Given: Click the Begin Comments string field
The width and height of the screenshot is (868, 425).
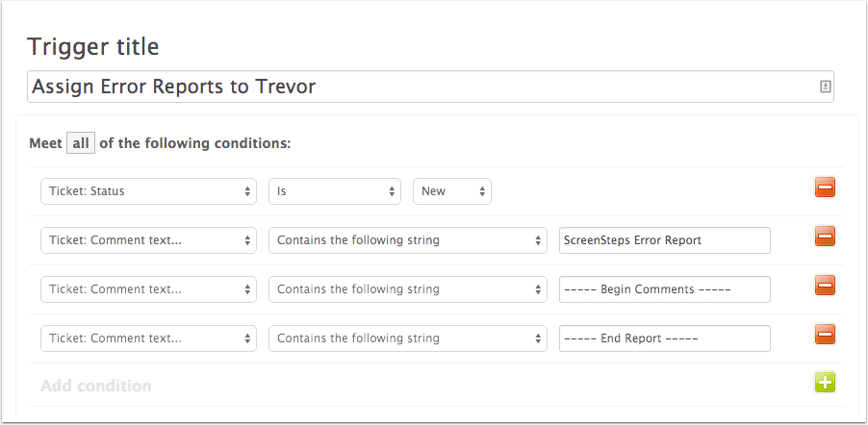Looking at the screenshot, I should [665, 289].
